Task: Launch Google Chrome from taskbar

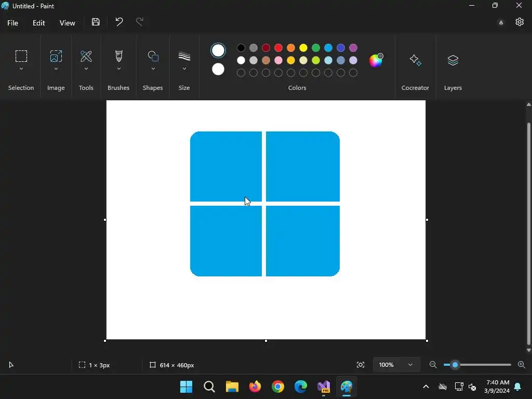Action: [278, 387]
